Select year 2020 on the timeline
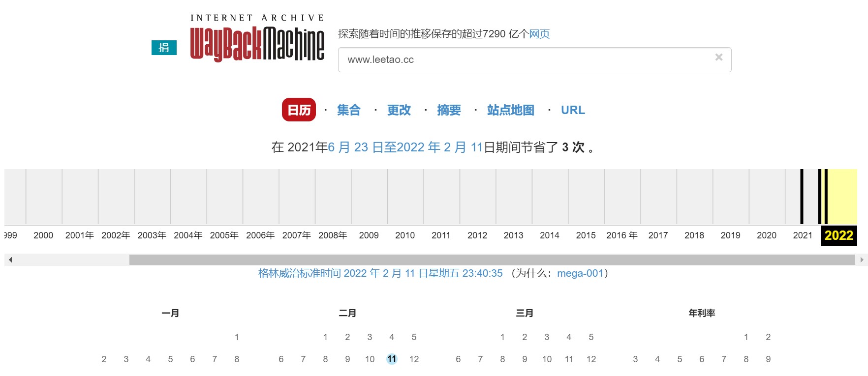Screen dimensions: 868x376 (767, 235)
